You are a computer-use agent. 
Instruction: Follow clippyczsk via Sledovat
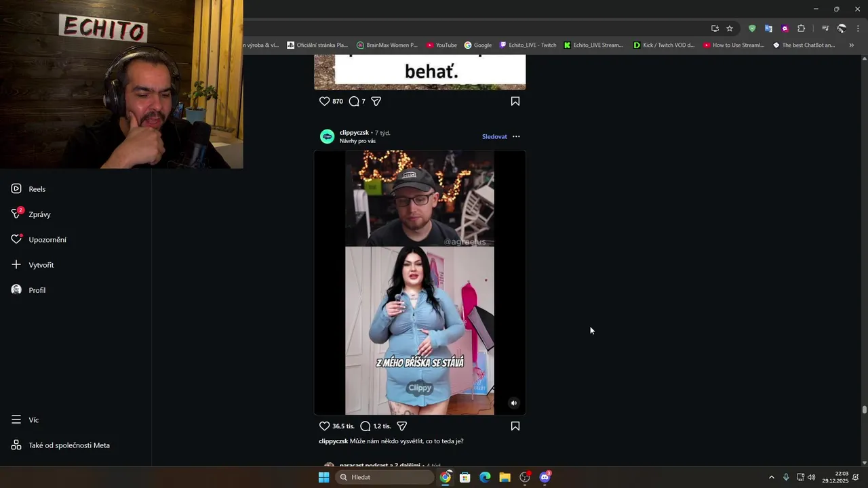pos(494,136)
